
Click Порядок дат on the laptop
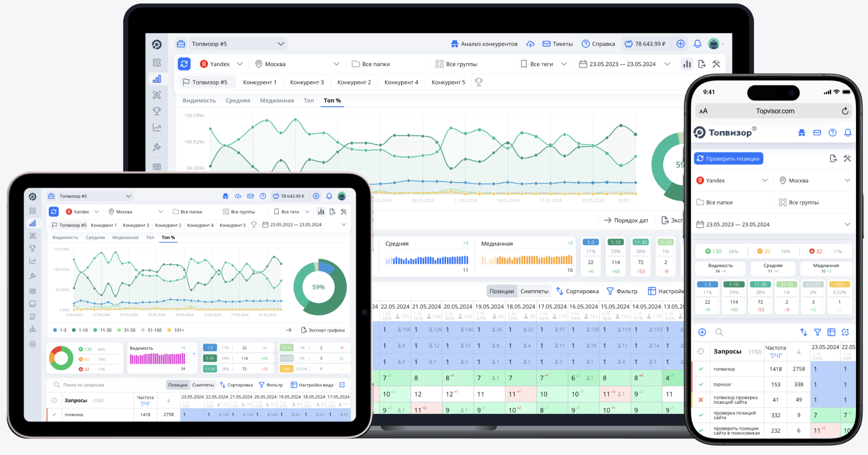point(626,220)
